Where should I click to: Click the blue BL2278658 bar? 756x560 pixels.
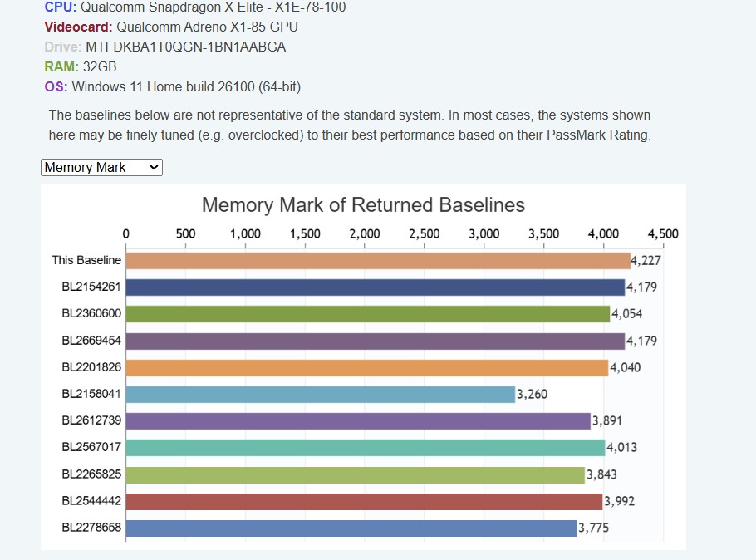coord(351,528)
